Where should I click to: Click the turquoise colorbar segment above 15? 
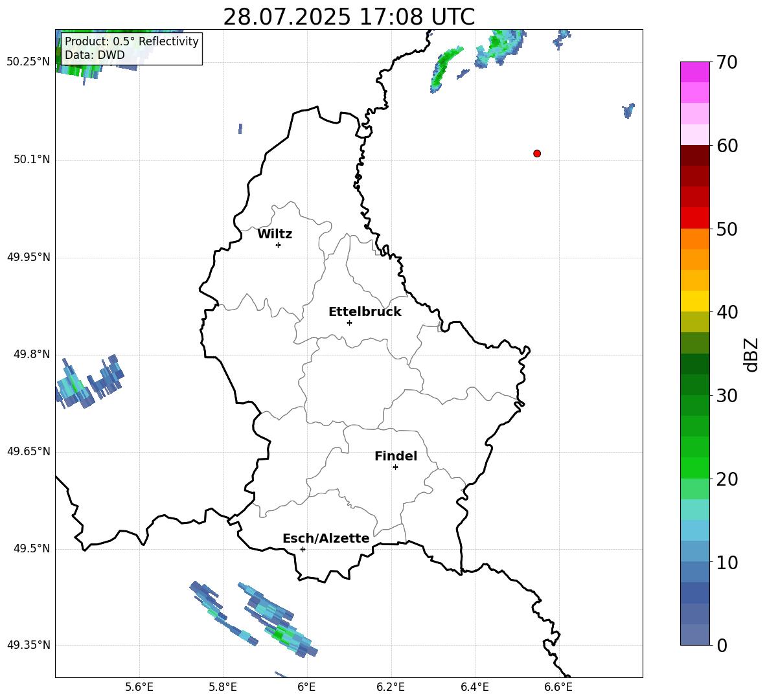coord(694,510)
